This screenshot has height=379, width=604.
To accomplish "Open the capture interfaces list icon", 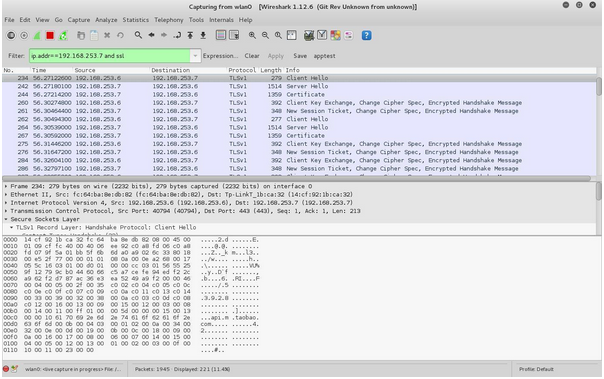I will (11, 35).
